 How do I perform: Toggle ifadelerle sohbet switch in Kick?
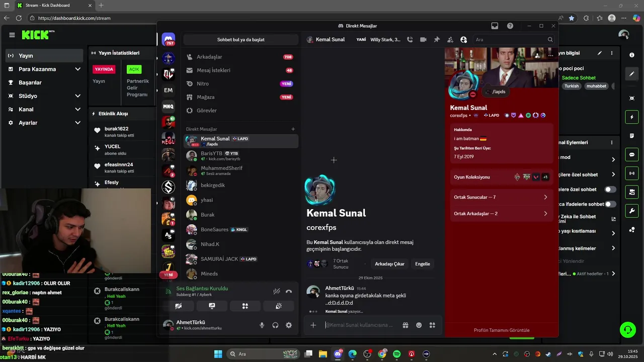[x=610, y=204]
